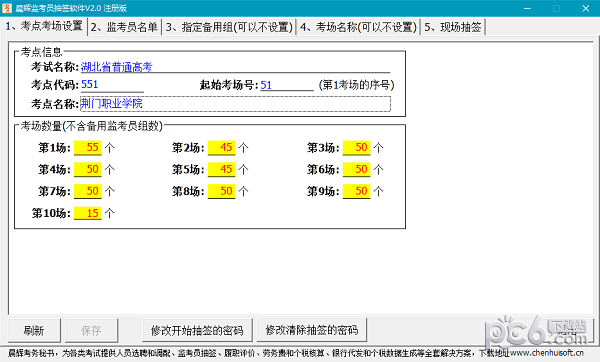This screenshot has width=600, height=362.
Task: Click the www.chenhuisoft.cn address in status bar
Action: point(546,353)
